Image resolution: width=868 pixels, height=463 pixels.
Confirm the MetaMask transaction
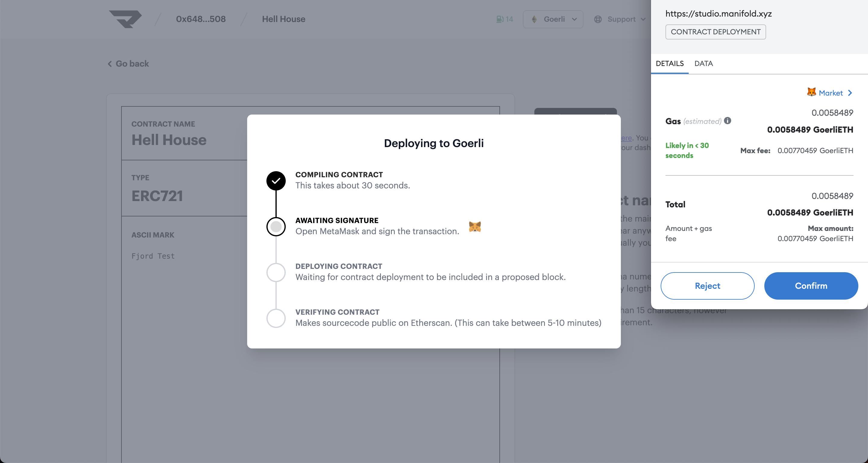tap(811, 286)
